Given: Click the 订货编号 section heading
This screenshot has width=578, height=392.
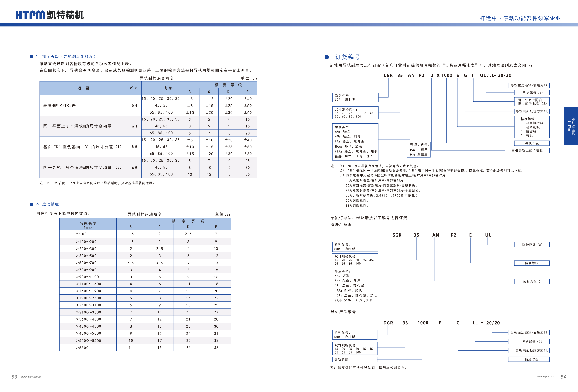Looking at the screenshot, I should pos(348,57).
